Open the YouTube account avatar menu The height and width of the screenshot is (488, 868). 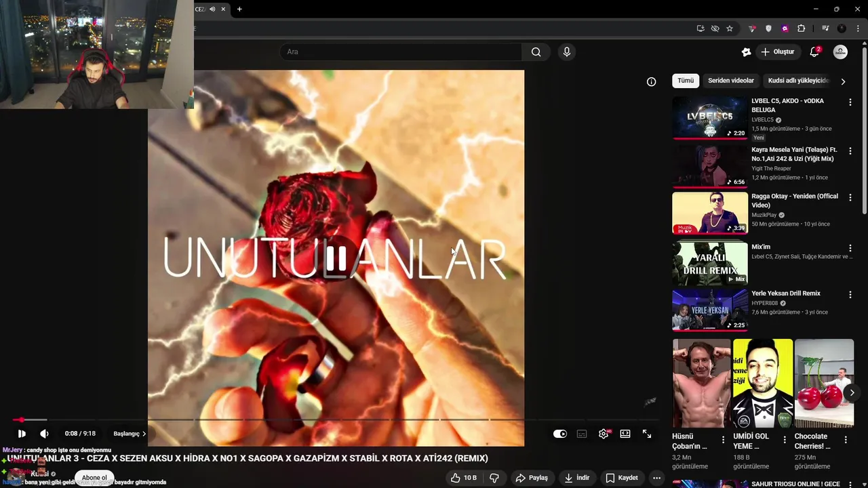[x=840, y=52]
